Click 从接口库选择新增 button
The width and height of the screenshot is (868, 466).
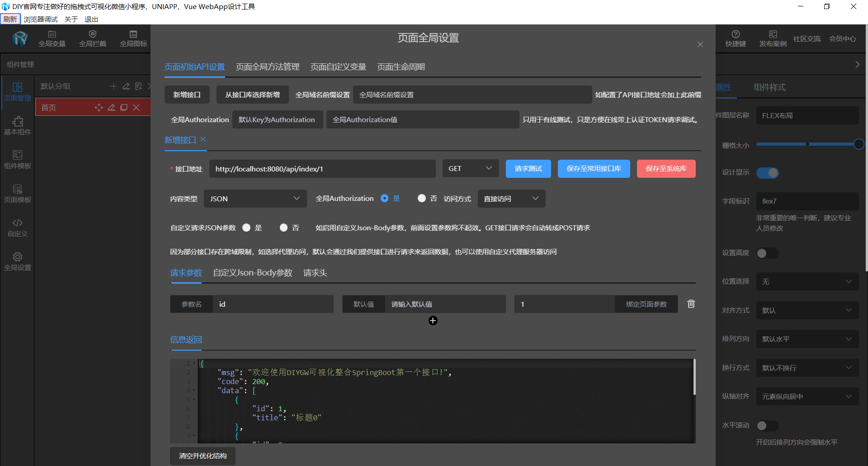[252, 95]
